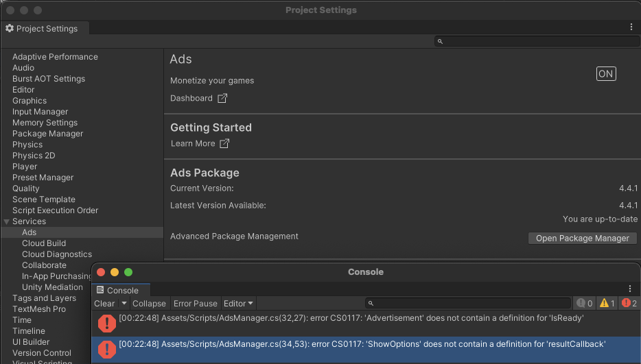
Task: Focus the Project Settings search field
Action: coord(537,41)
